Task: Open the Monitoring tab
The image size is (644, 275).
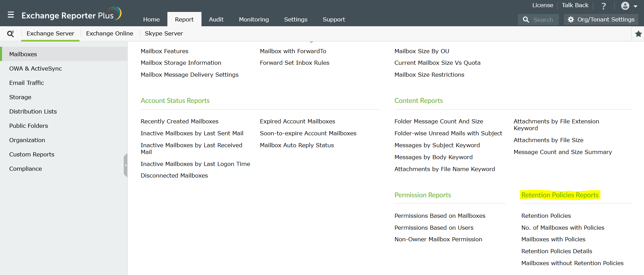Action: (254, 19)
